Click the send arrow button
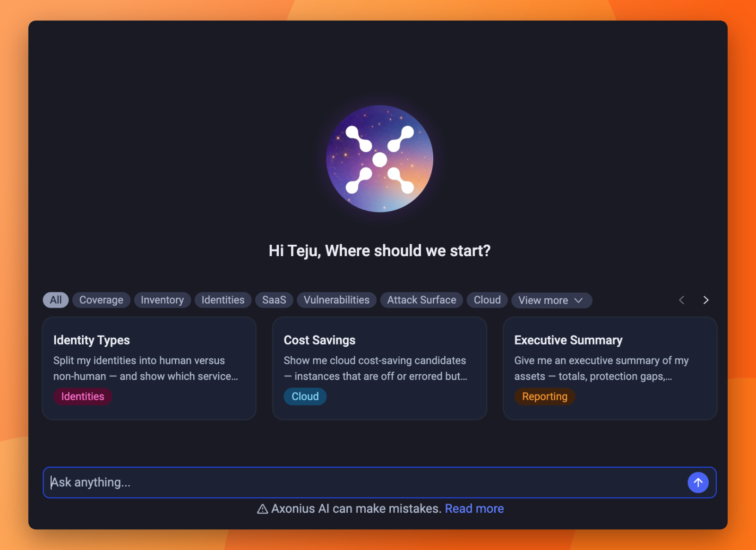The height and width of the screenshot is (550, 756). pyautogui.click(x=698, y=482)
